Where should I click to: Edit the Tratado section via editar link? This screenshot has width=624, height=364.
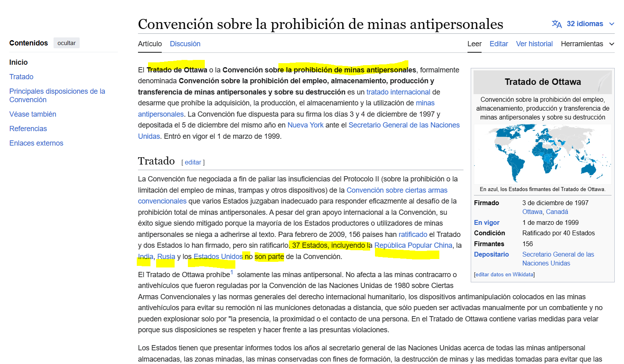tap(193, 162)
